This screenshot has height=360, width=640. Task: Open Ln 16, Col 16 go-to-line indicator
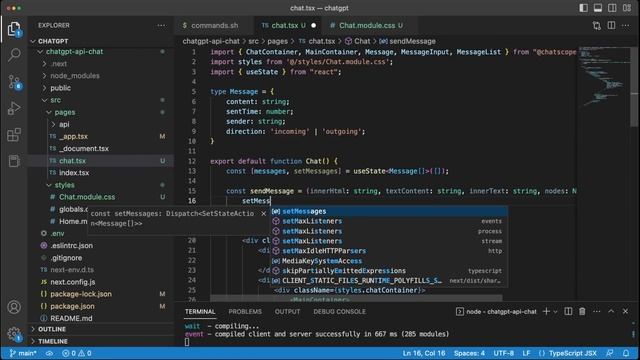pyautogui.click(x=424, y=353)
